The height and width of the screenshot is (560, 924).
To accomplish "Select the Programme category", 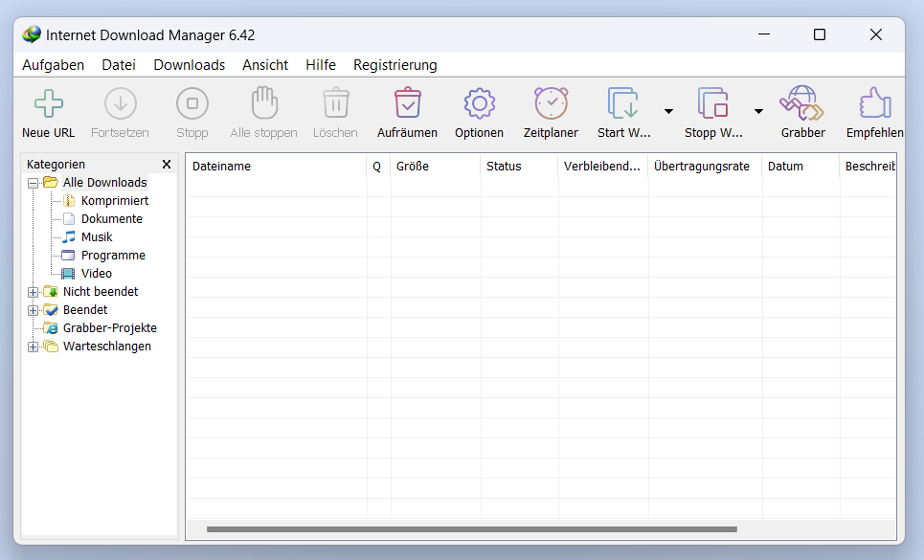I will point(113,256).
